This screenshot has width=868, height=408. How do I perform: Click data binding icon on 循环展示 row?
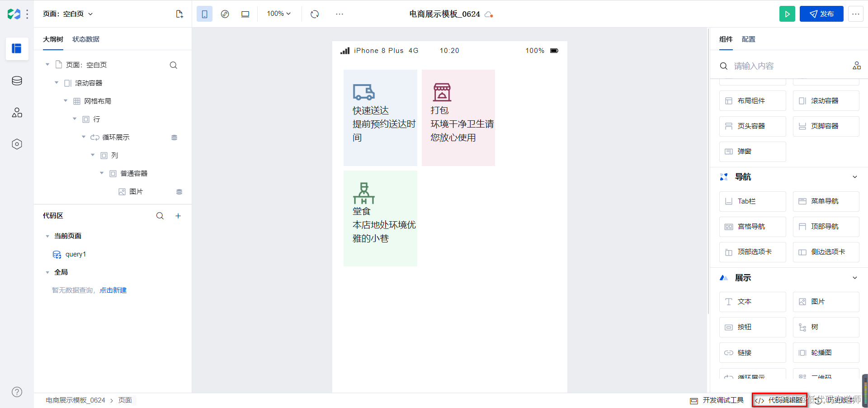point(174,138)
